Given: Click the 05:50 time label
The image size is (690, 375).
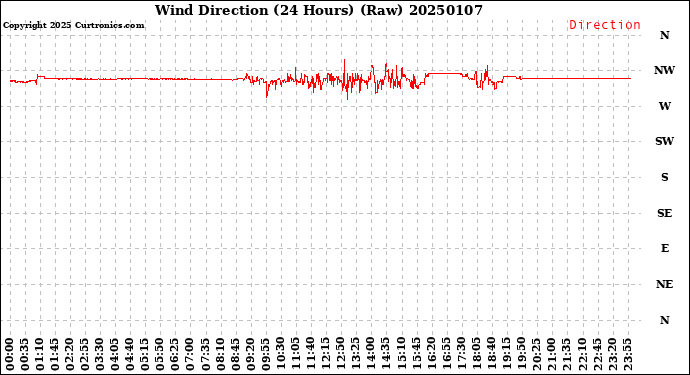Looking at the screenshot, I should tap(160, 354).
